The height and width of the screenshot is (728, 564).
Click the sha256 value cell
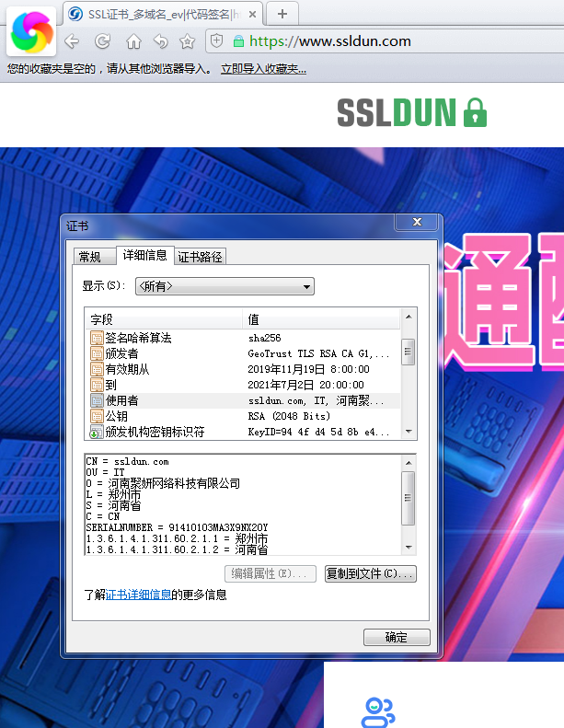pos(265,338)
